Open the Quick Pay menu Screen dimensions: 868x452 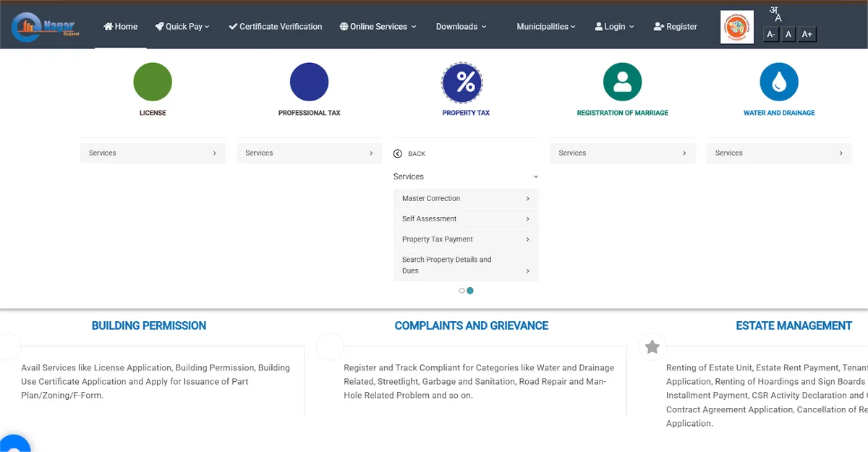point(182,27)
